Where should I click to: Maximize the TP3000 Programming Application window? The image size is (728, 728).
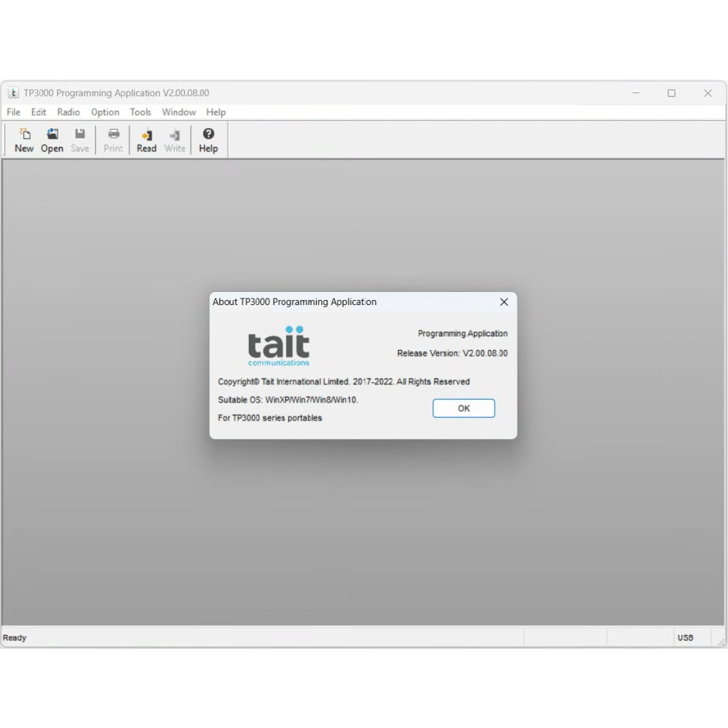tap(671, 93)
